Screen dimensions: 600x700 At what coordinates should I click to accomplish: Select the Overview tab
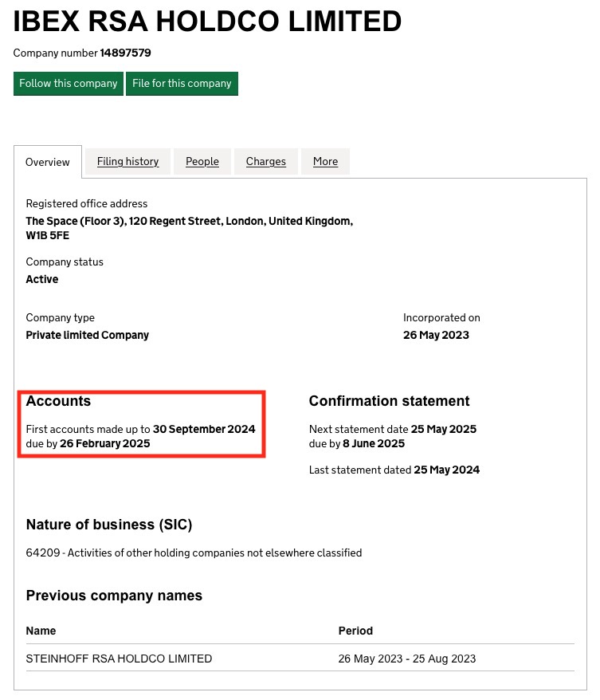pyautogui.click(x=47, y=162)
